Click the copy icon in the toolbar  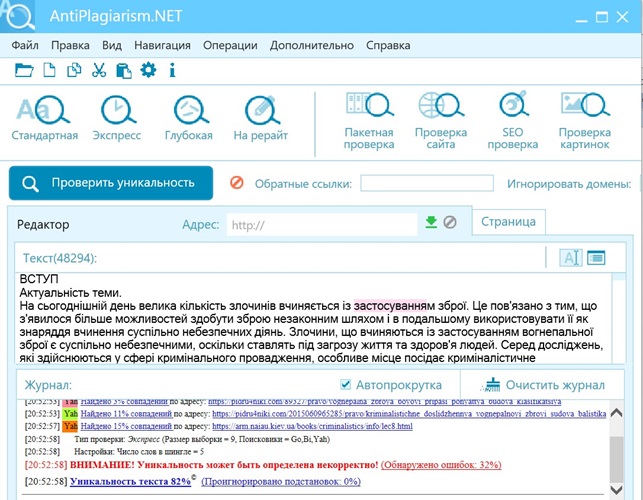[74, 70]
